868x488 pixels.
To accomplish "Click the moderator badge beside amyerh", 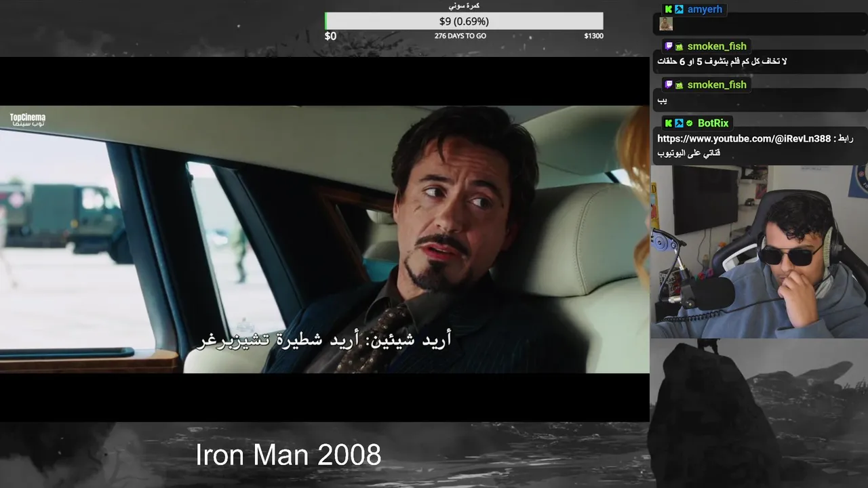I will tap(679, 9).
